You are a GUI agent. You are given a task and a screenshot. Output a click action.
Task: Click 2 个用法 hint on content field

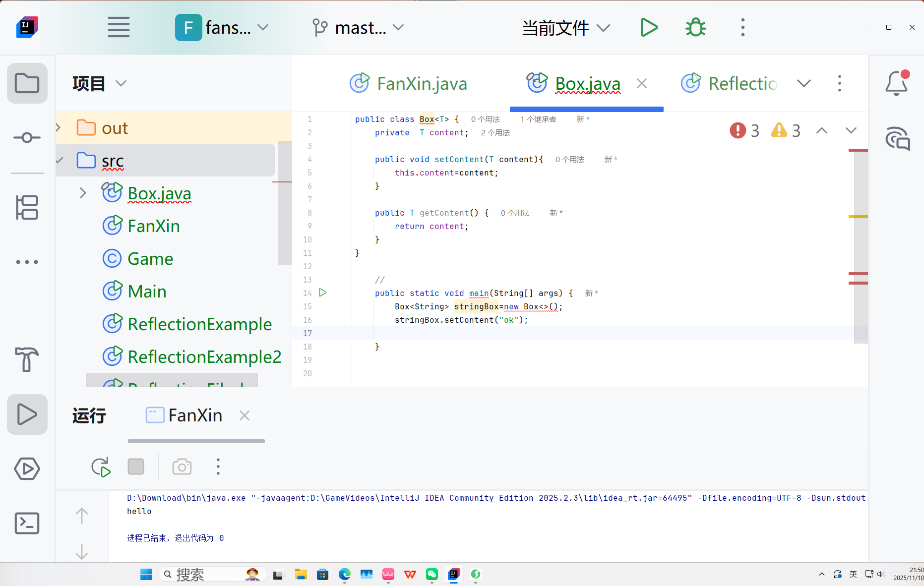pyautogui.click(x=495, y=133)
